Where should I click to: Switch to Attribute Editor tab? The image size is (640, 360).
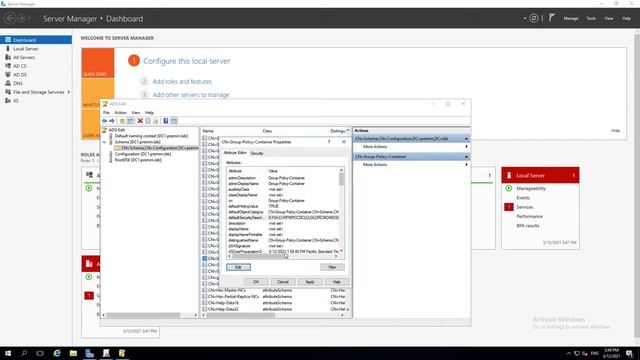(235, 153)
